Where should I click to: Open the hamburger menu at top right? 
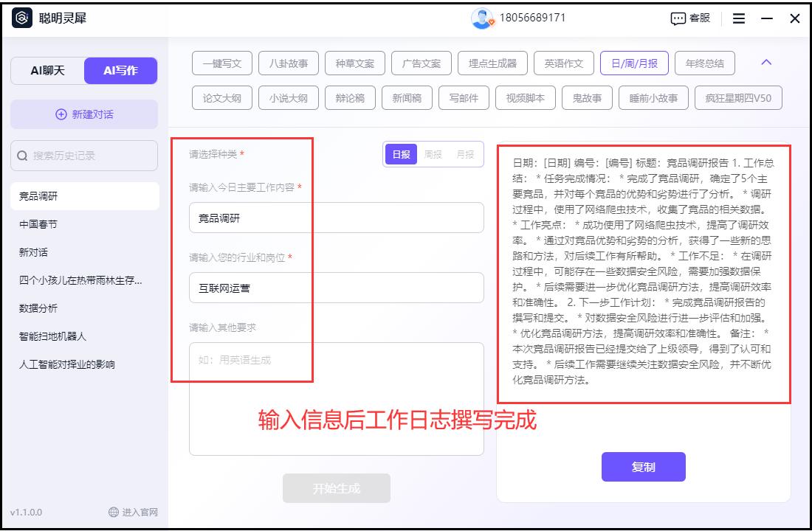737,18
